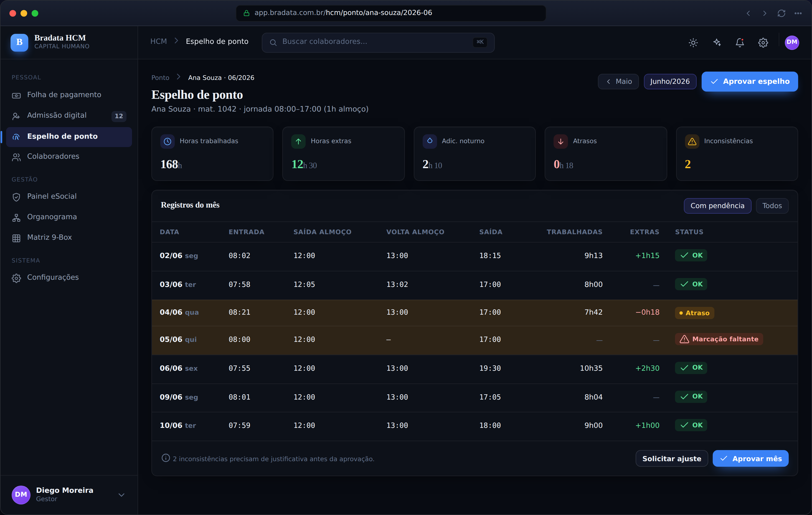This screenshot has height=515, width=812.
Task: Click the Inconsistências warning triangle icon
Action: tap(692, 142)
